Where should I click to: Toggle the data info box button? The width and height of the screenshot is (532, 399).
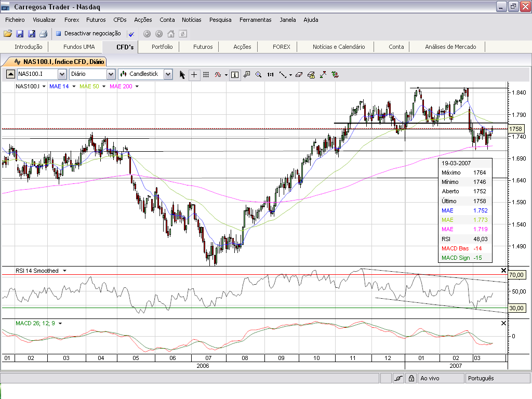coord(235,74)
